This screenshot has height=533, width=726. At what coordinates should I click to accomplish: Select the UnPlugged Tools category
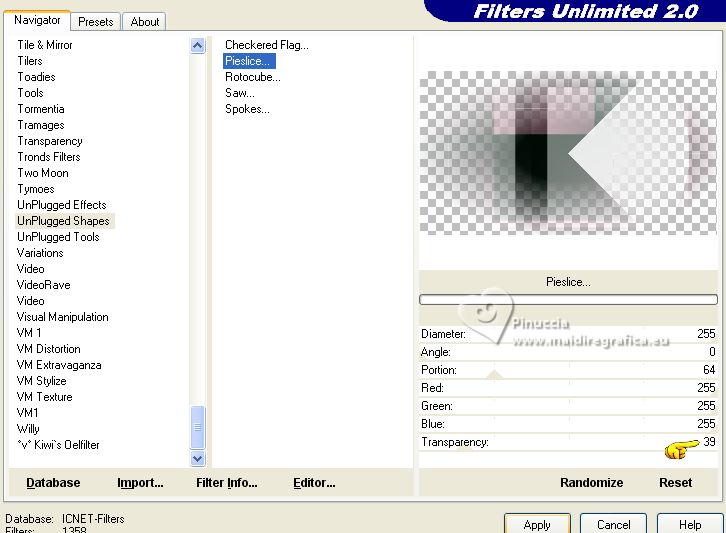(58, 237)
